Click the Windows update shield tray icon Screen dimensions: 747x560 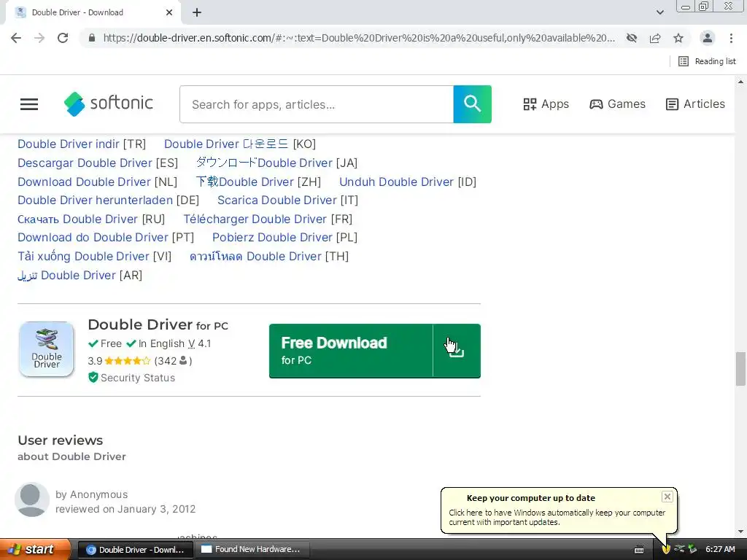tap(666, 550)
